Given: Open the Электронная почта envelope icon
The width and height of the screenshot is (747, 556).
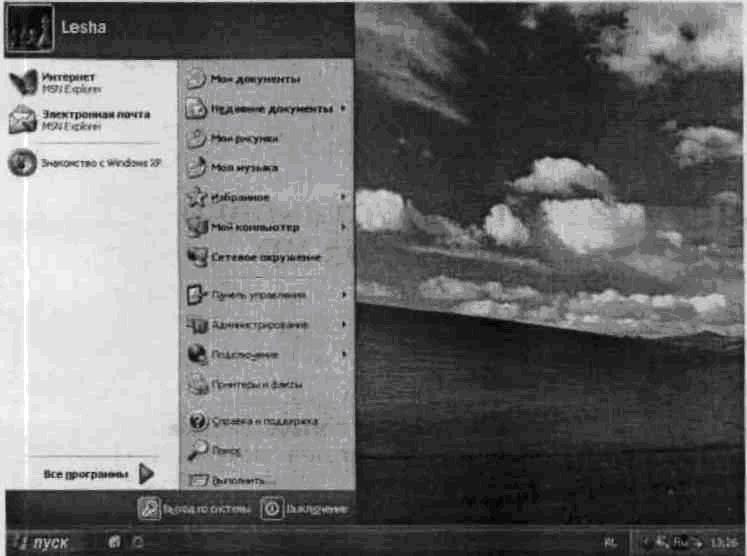Looking at the screenshot, I should pos(22,119).
